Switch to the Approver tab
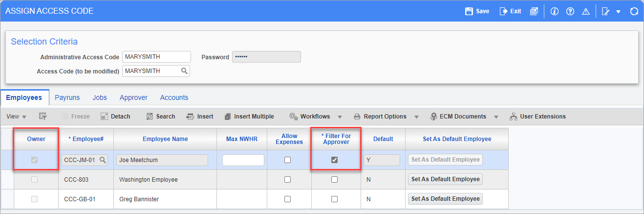644x214 pixels. coord(133,97)
